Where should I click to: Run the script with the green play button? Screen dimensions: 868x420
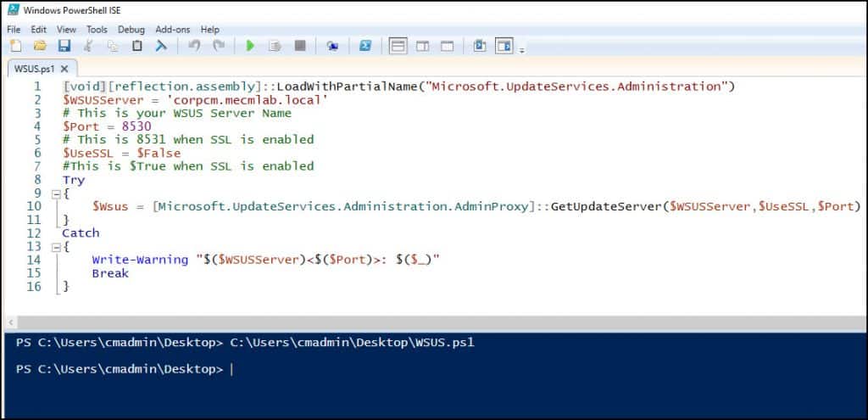[250, 46]
